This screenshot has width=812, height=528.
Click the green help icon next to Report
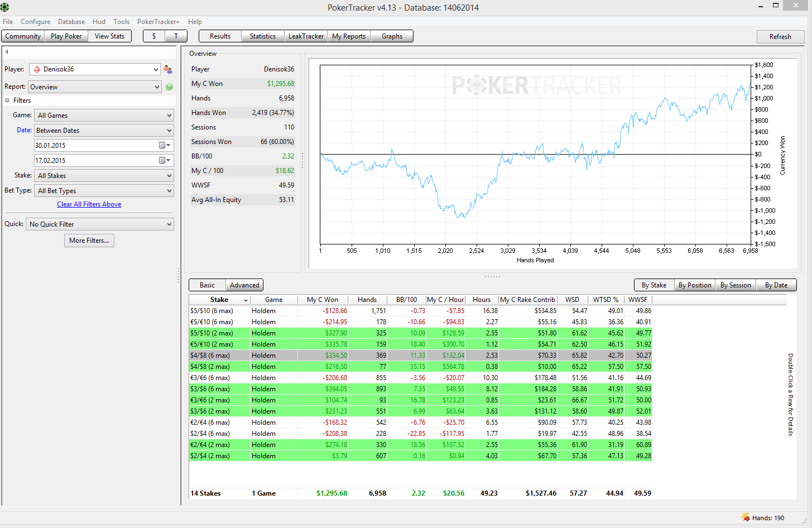pos(169,87)
